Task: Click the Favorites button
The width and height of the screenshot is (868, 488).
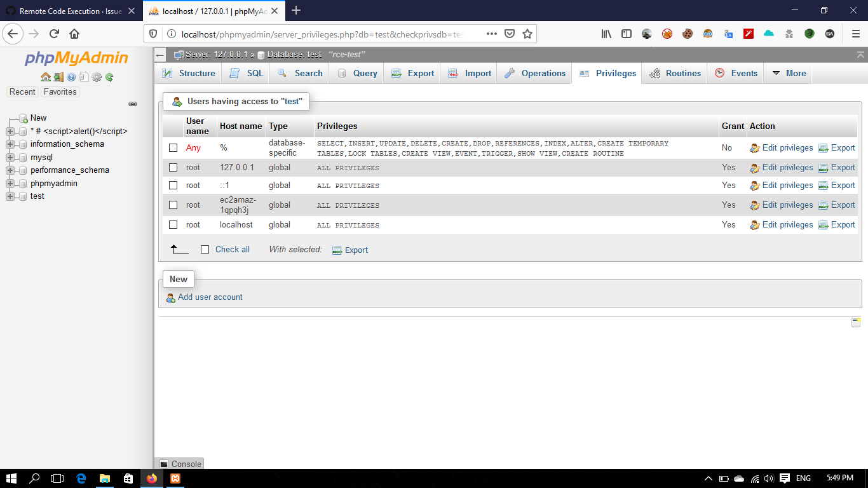Action: (60, 92)
